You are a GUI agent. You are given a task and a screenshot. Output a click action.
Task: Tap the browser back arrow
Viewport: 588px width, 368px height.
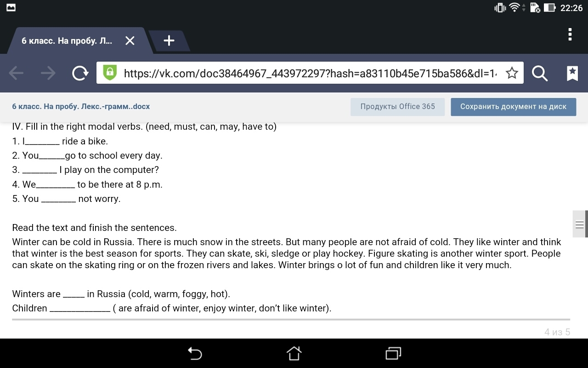[x=16, y=73]
